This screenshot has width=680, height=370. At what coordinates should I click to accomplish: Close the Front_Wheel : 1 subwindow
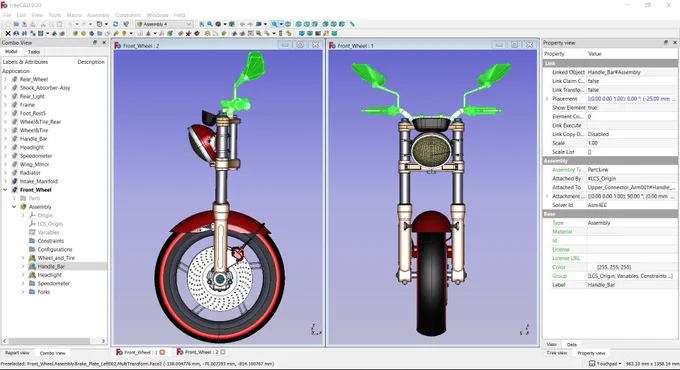pos(530,45)
